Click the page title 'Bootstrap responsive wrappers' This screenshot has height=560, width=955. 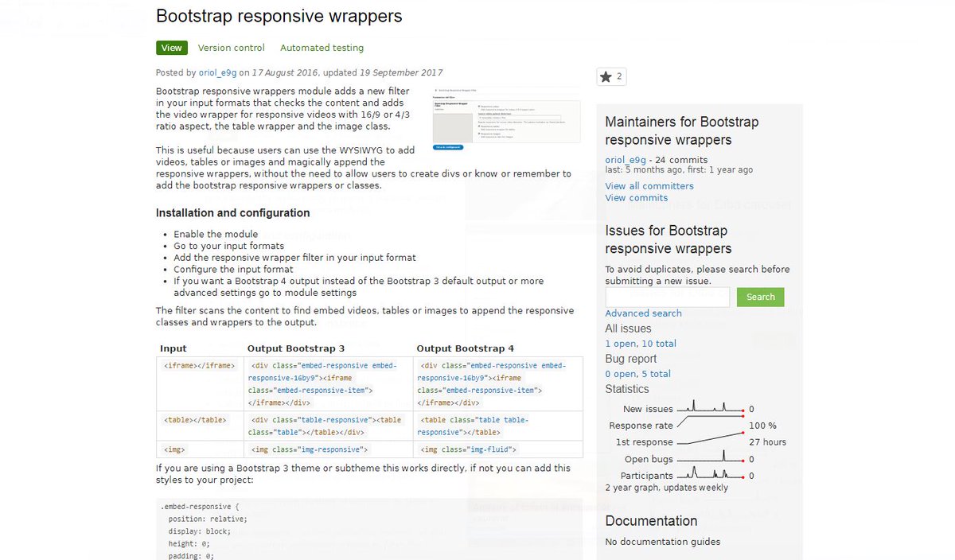coord(279,16)
